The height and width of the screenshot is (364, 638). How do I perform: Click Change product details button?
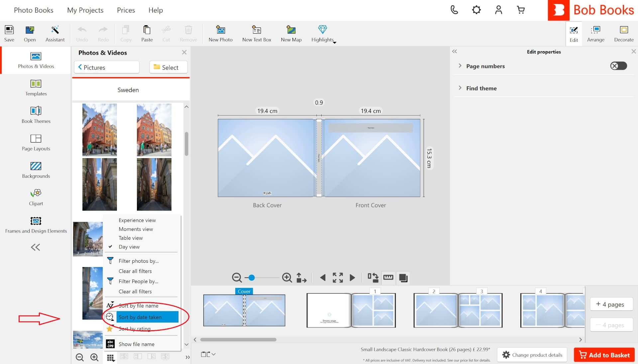pyautogui.click(x=532, y=355)
